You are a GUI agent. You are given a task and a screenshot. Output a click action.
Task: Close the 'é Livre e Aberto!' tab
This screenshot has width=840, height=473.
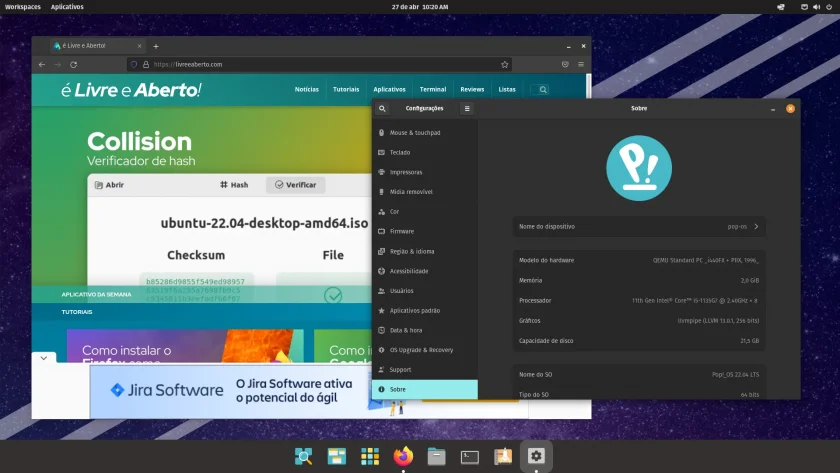[140, 46]
